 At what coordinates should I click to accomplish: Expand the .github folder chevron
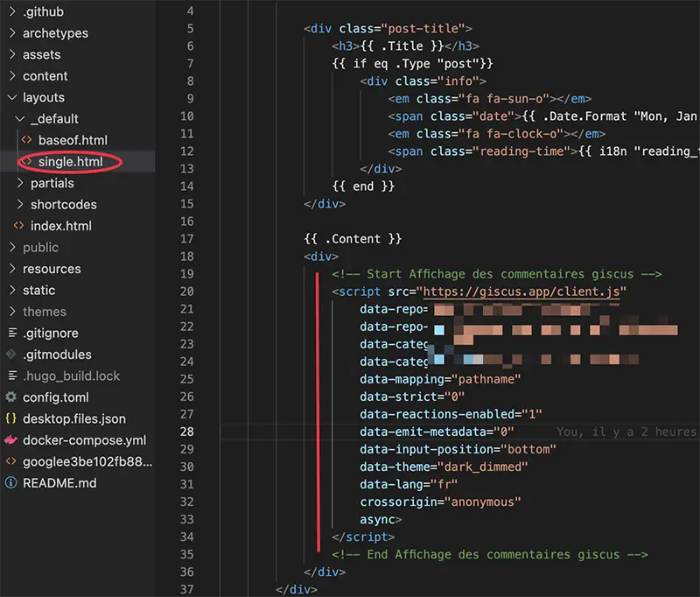(12, 11)
